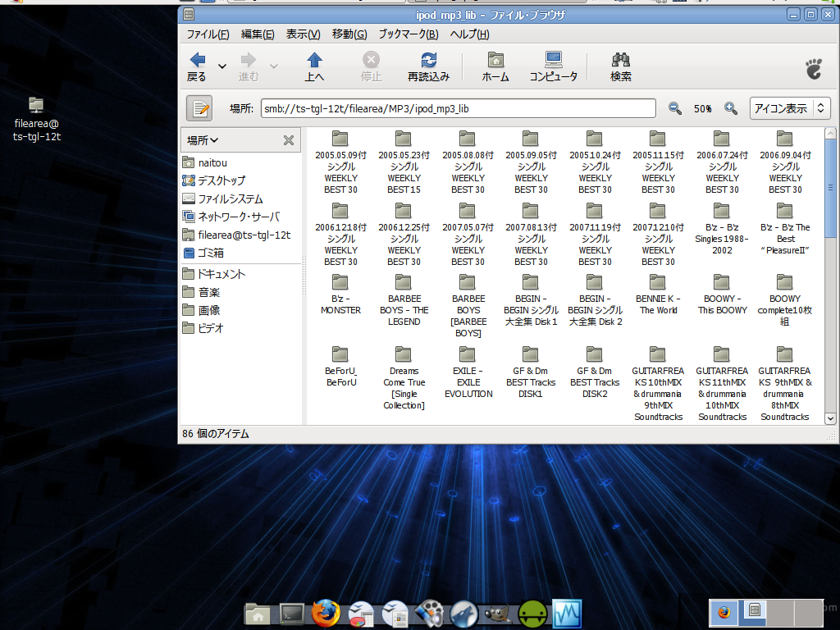
Task: Launch the terminal from the dock
Action: [x=292, y=614]
